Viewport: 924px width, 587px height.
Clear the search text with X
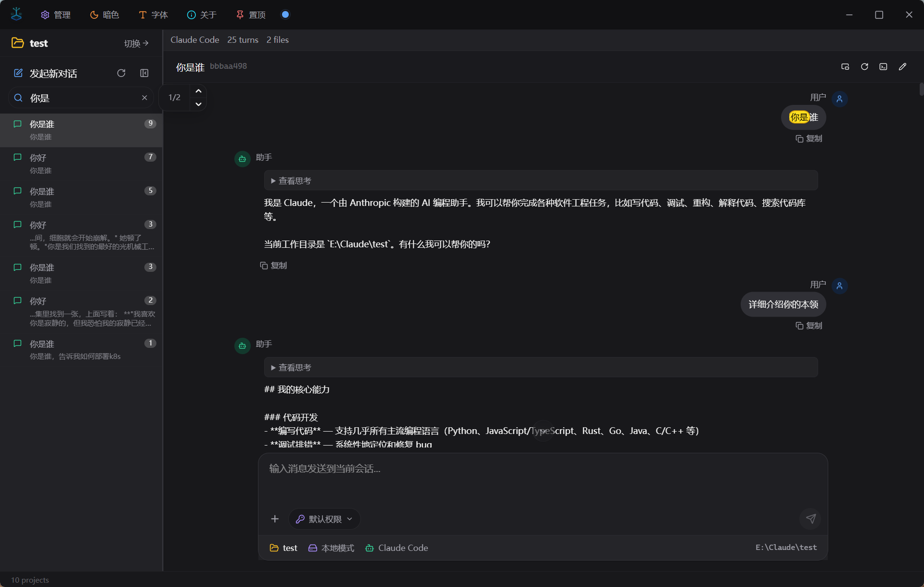pos(144,98)
